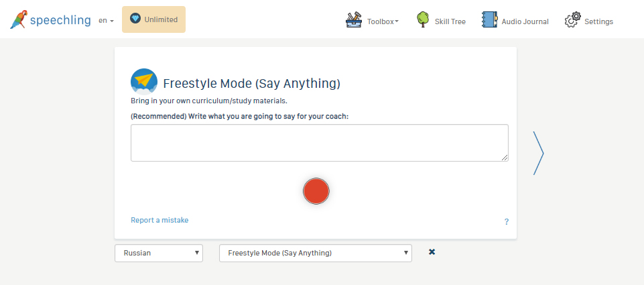The image size is (644, 285).
Task: Click the Report a mistake link
Action: click(159, 220)
